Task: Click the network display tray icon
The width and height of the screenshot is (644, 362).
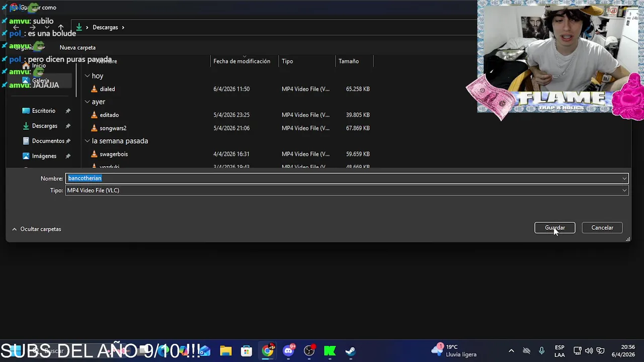Action: 578,351
